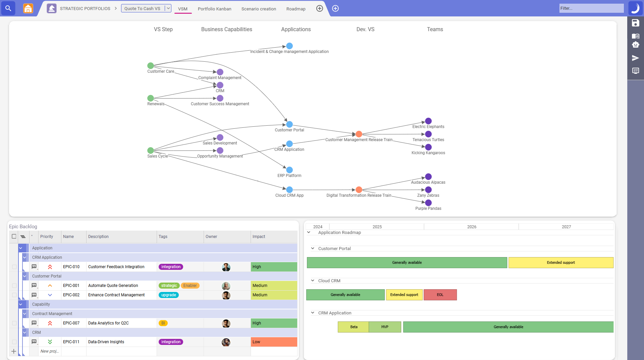Click the save icon in the right sidebar
This screenshot has width=644, height=360.
pyautogui.click(x=636, y=23)
